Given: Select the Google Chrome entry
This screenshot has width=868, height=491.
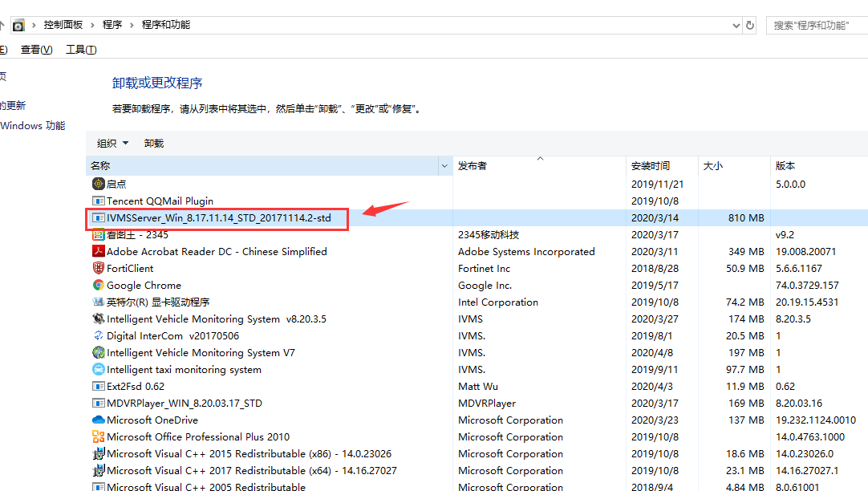Looking at the screenshot, I should coord(144,285).
